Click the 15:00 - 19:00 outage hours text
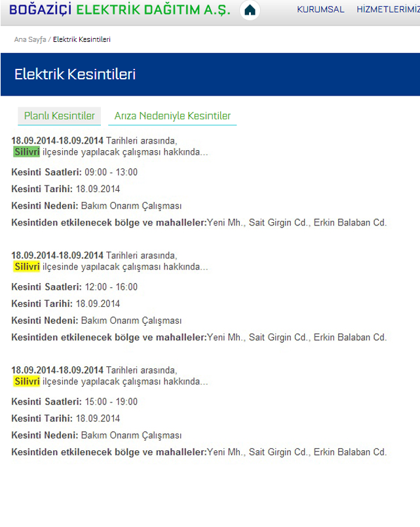Screen dimensions: 420x527 tap(111, 402)
